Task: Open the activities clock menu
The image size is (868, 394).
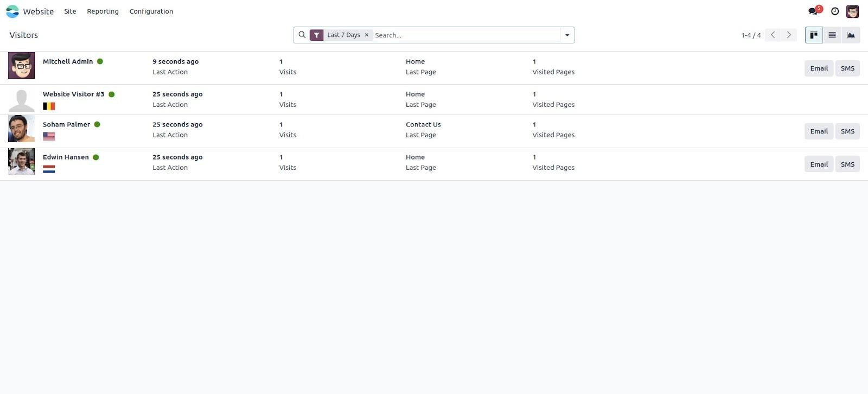Action: tap(834, 11)
